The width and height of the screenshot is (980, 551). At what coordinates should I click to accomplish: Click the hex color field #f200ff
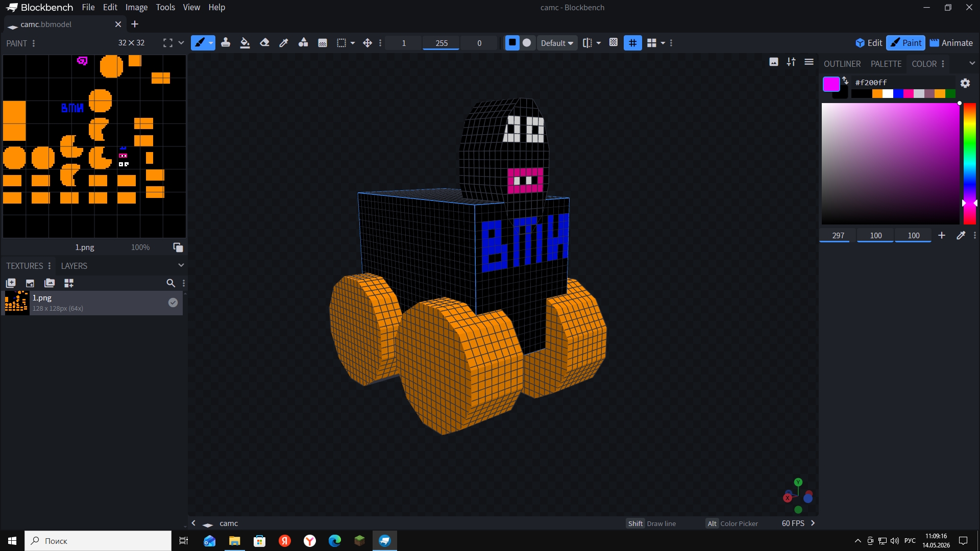(x=903, y=82)
